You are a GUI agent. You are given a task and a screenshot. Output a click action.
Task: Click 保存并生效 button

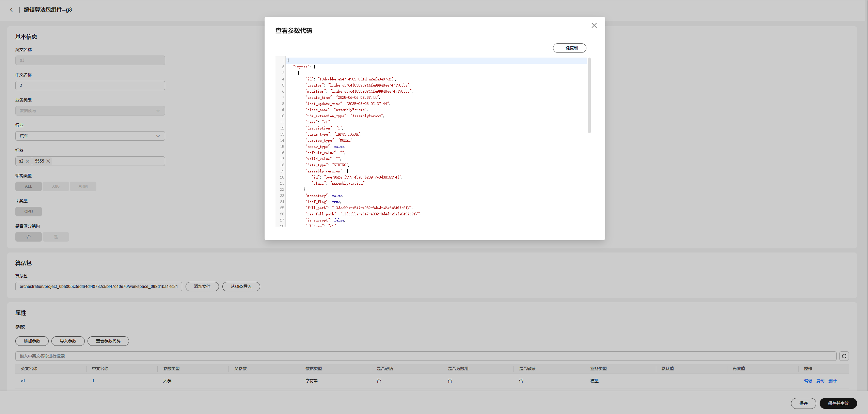coord(838,403)
